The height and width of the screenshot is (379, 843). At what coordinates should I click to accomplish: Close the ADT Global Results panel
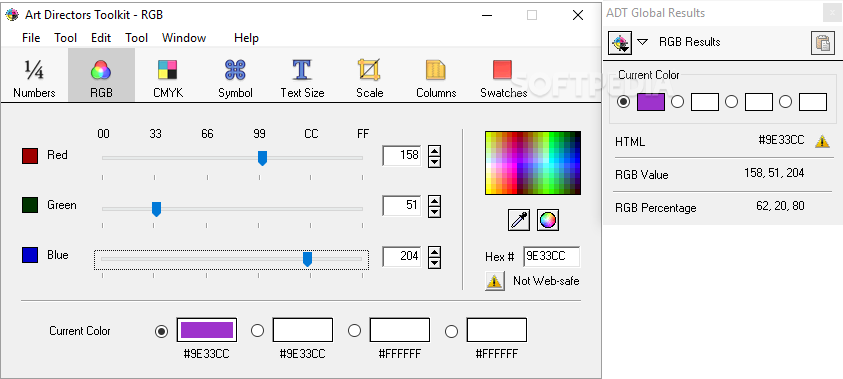tap(833, 13)
